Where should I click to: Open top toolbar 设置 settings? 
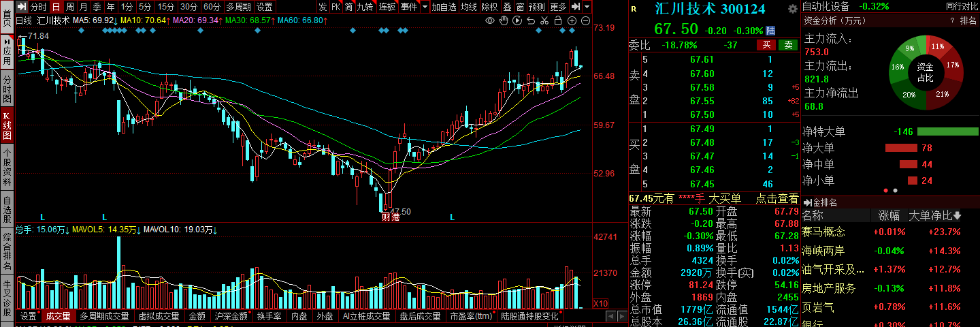(x=264, y=7)
